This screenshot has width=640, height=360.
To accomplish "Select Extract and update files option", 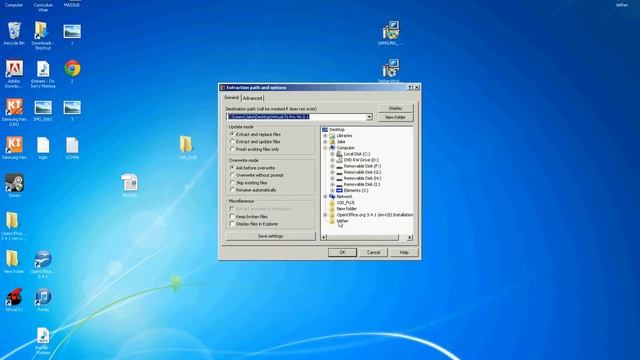I will (x=232, y=142).
